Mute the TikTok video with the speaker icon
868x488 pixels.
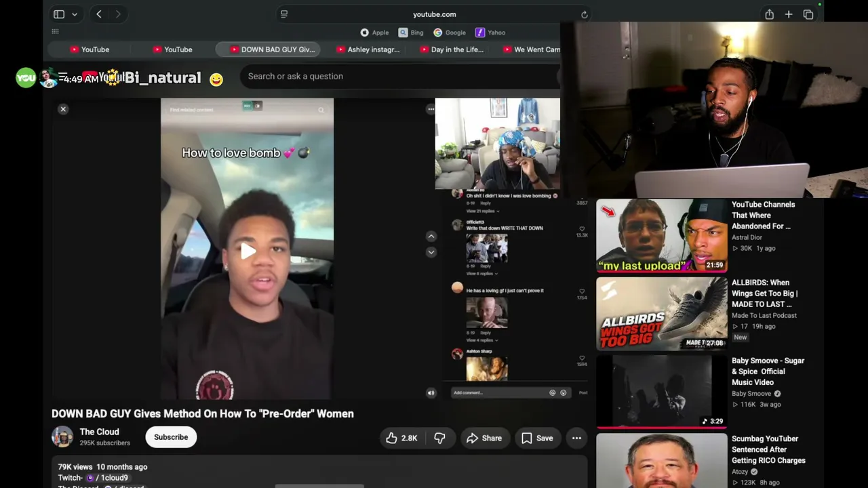pyautogui.click(x=431, y=392)
